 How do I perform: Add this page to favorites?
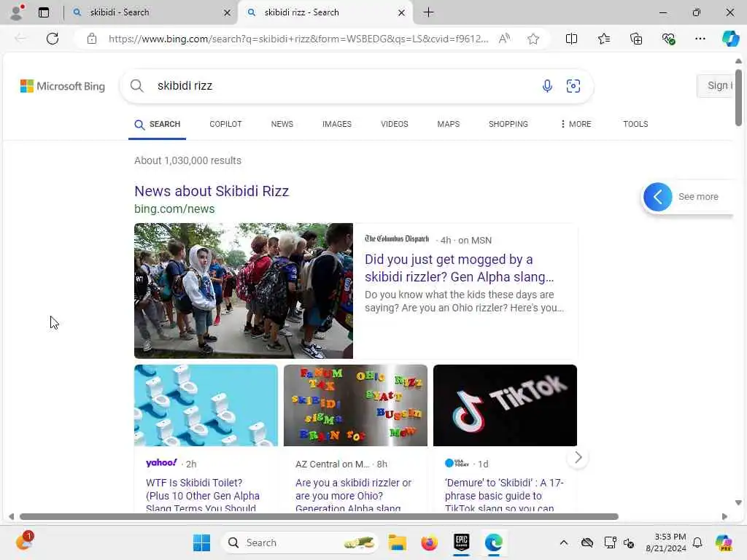point(533,39)
